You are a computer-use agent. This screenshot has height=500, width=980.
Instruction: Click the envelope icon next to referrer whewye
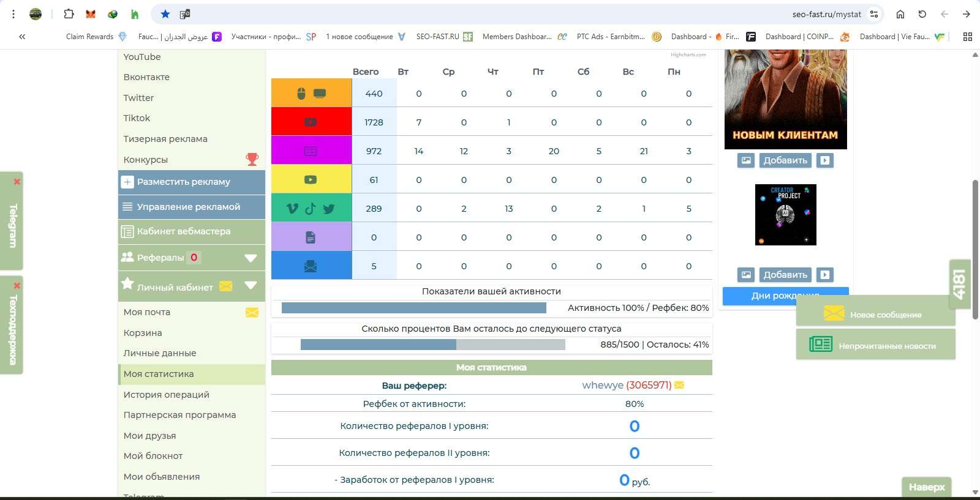pyautogui.click(x=679, y=385)
